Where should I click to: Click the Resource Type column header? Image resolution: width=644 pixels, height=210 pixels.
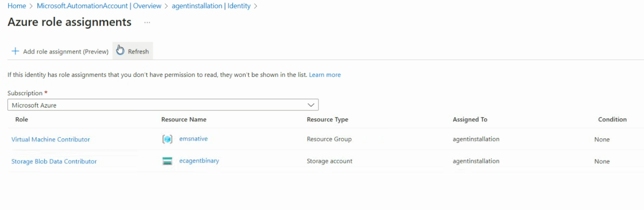[327, 119]
